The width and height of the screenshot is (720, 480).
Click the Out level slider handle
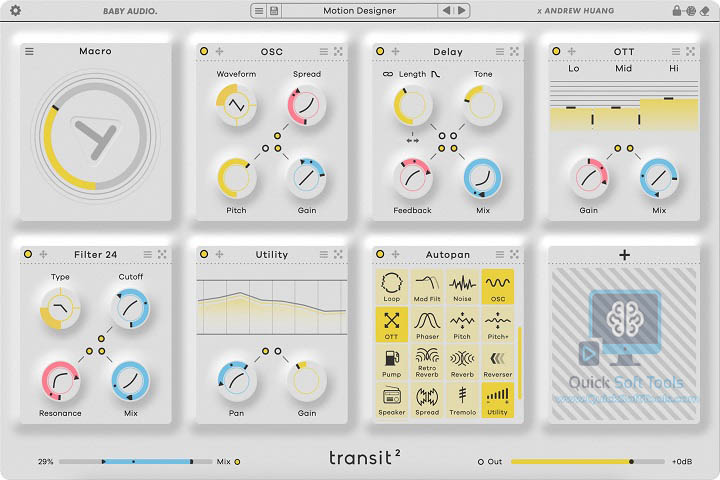[x=631, y=462]
